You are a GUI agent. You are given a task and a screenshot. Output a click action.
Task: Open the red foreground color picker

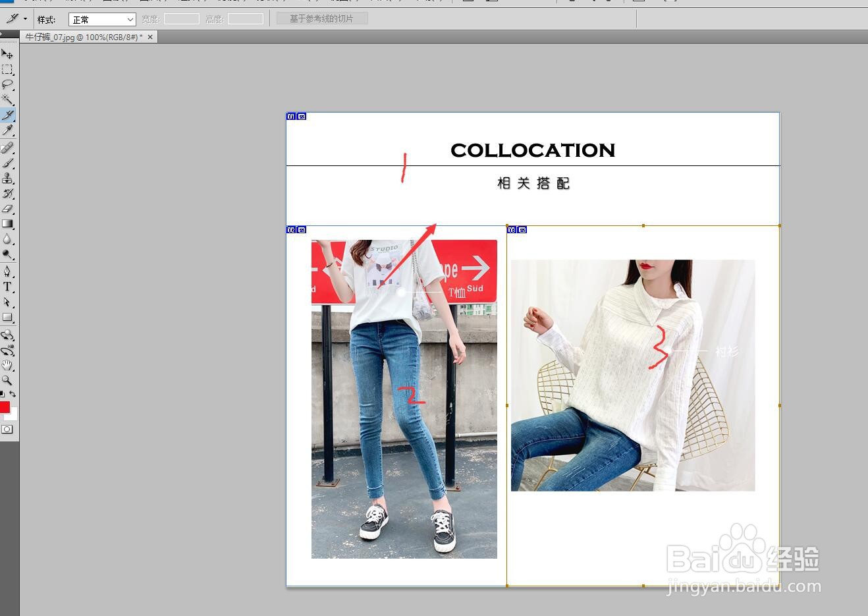coord(4,406)
